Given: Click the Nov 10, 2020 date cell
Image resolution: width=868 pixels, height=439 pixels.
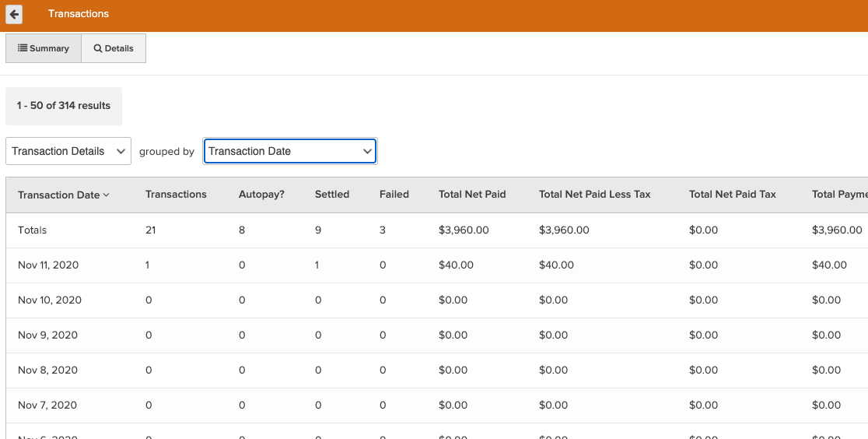Looking at the screenshot, I should pyautogui.click(x=48, y=300).
